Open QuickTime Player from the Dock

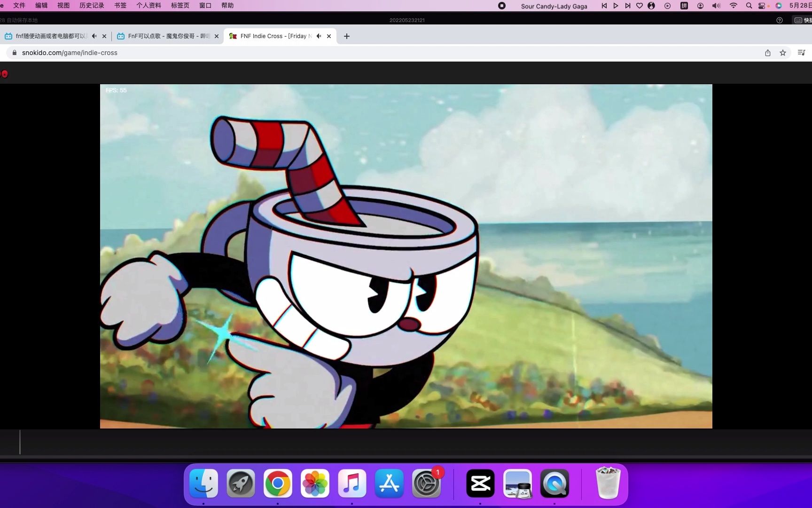click(x=554, y=483)
